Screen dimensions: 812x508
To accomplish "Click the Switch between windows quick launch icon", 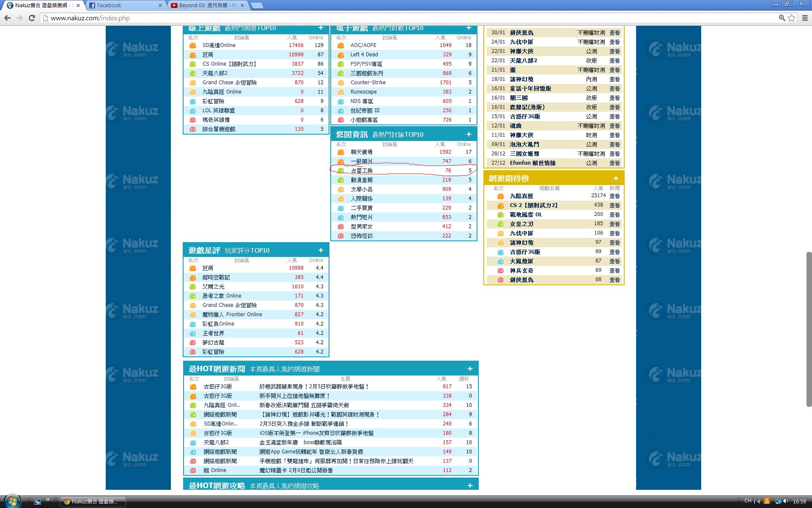I will point(38,502).
